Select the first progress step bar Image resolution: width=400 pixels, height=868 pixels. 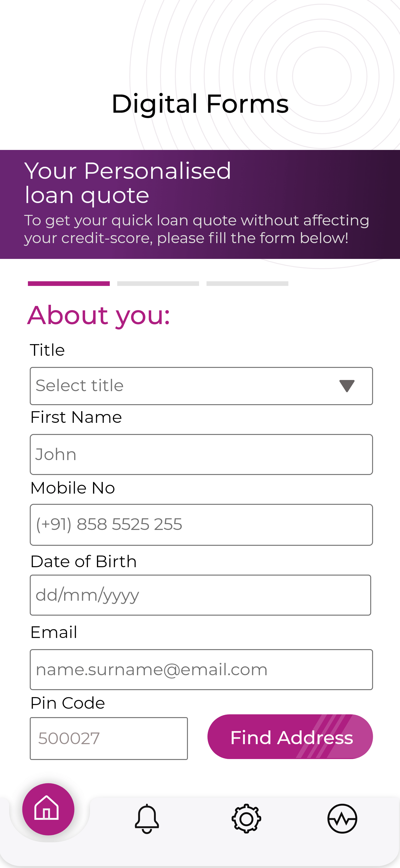(69, 283)
